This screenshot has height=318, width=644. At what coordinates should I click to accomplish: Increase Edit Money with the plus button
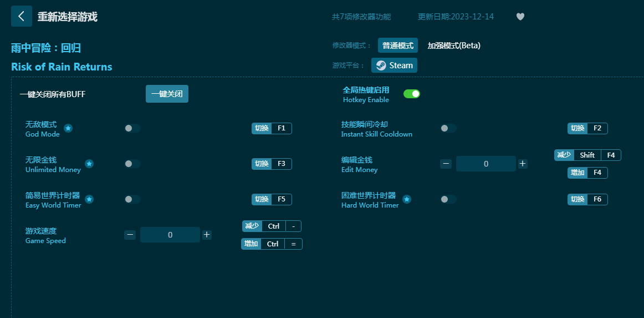coord(523,164)
